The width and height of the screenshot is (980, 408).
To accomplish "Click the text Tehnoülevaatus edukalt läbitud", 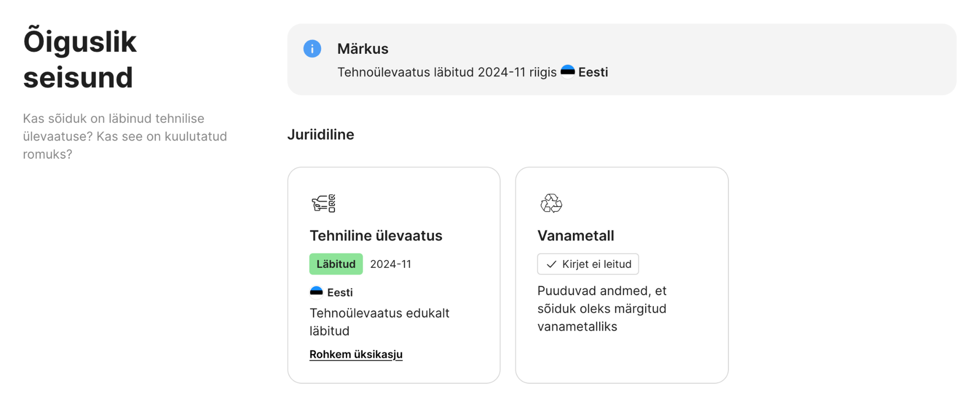I will pos(380,322).
